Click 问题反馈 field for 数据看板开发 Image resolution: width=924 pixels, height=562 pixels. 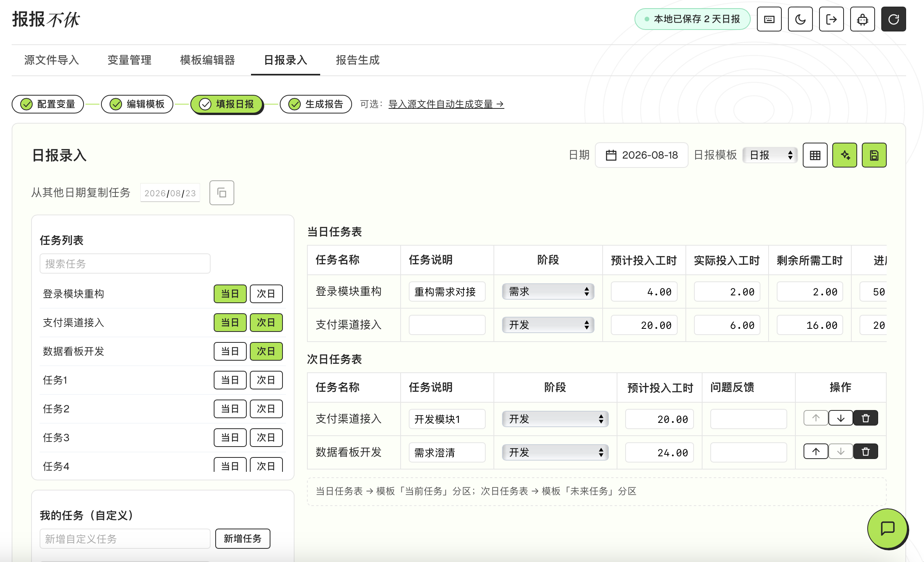pos(748,452)
